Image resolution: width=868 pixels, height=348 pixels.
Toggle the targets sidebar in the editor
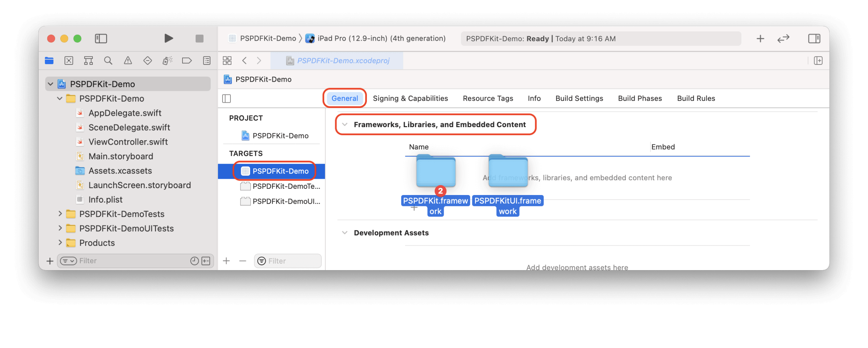(227, 98)
